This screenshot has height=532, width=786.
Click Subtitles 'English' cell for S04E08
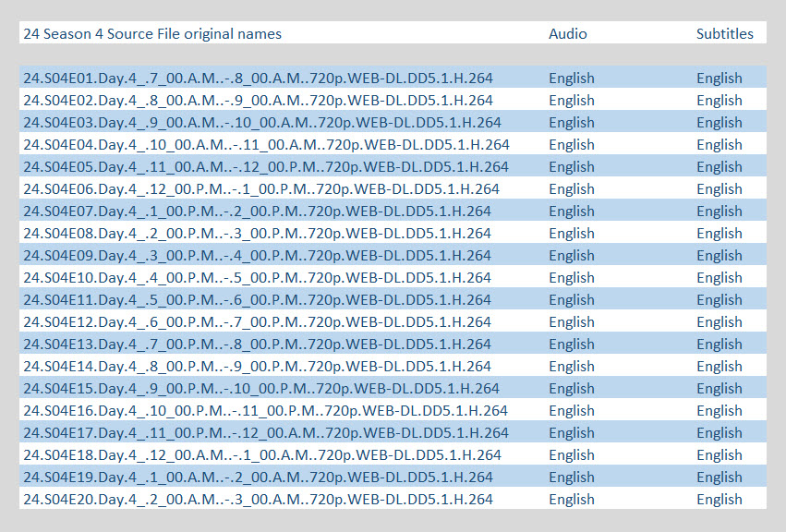[x=719, y=233]
